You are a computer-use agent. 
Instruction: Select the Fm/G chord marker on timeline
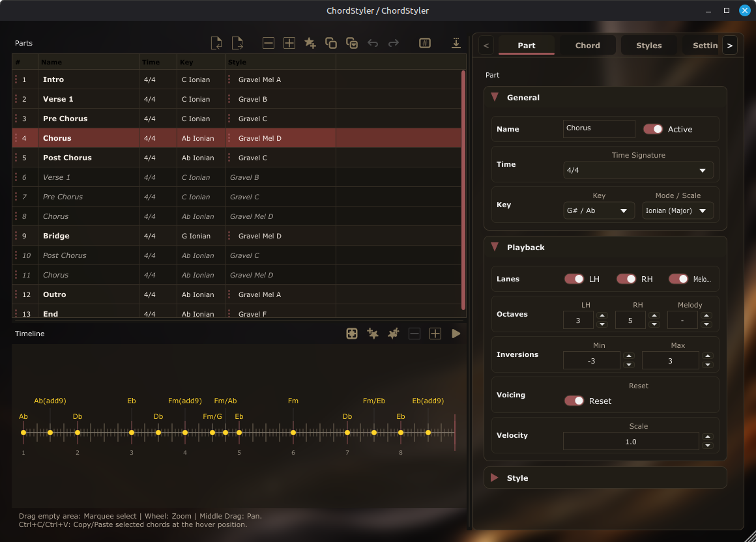(212, 433)
